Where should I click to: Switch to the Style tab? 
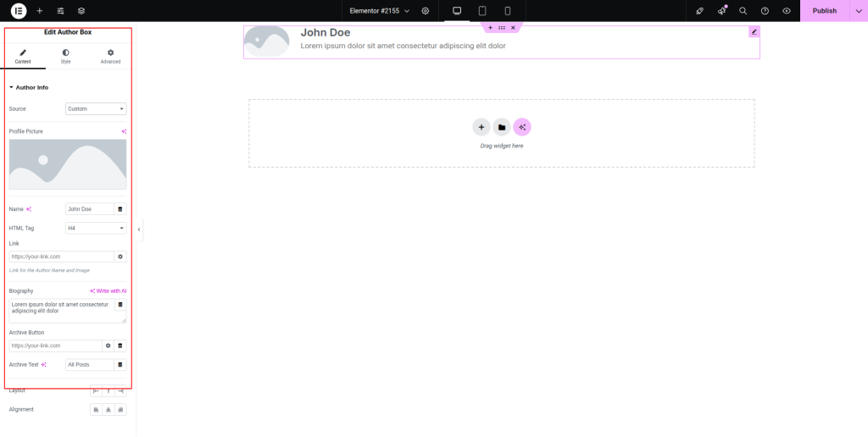(x=66, y=57)
